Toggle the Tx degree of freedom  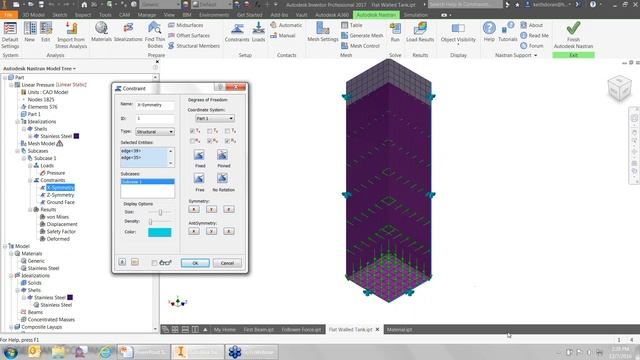[x=192, y=131]
